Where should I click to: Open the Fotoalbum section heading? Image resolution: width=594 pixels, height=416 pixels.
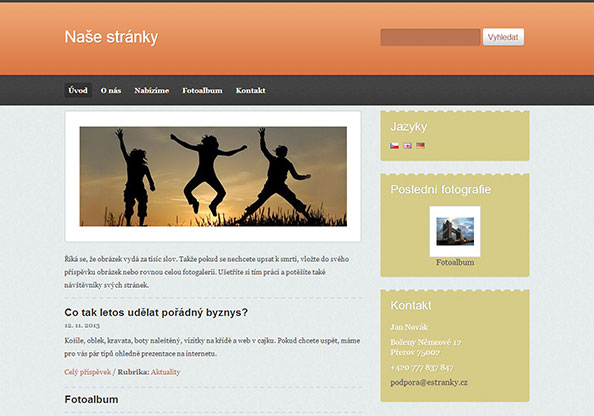[x=91, y=399]
